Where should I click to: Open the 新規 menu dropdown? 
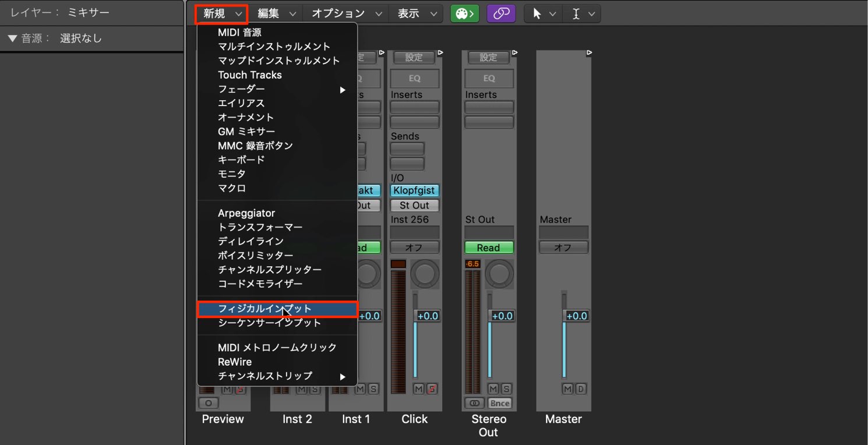(221, 13)
